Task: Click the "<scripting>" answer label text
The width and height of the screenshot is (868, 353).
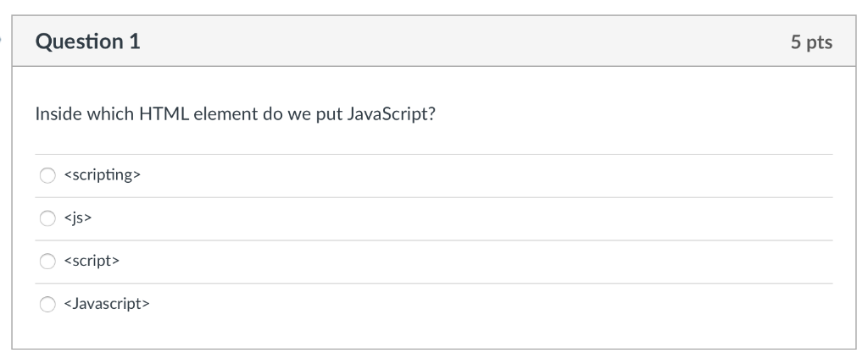Action: (103, 175)
